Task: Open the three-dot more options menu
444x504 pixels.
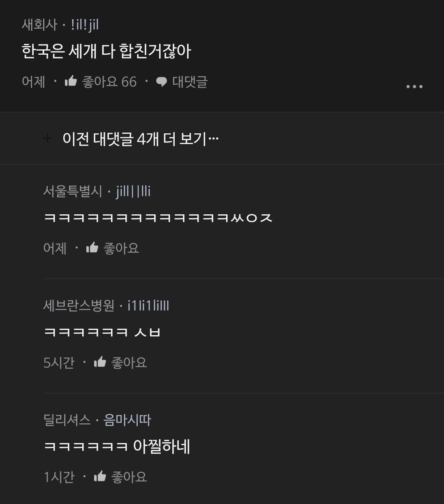Action: (414, 87)
